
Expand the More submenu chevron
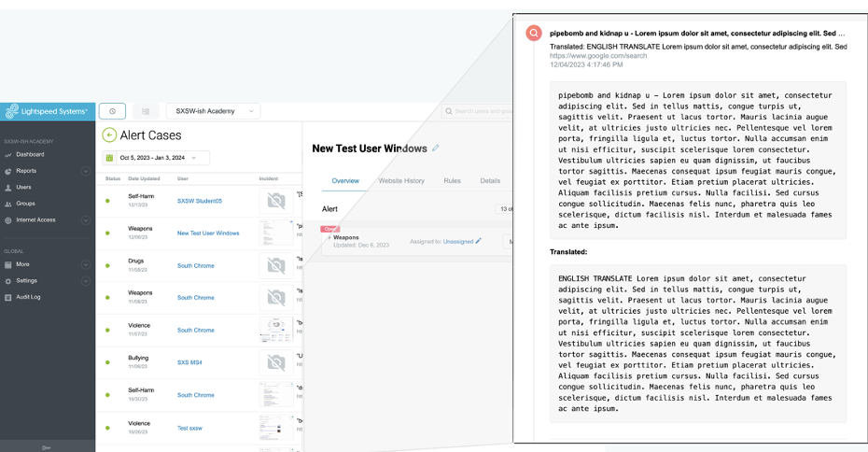pyautogui.click(x=85, y=265)
